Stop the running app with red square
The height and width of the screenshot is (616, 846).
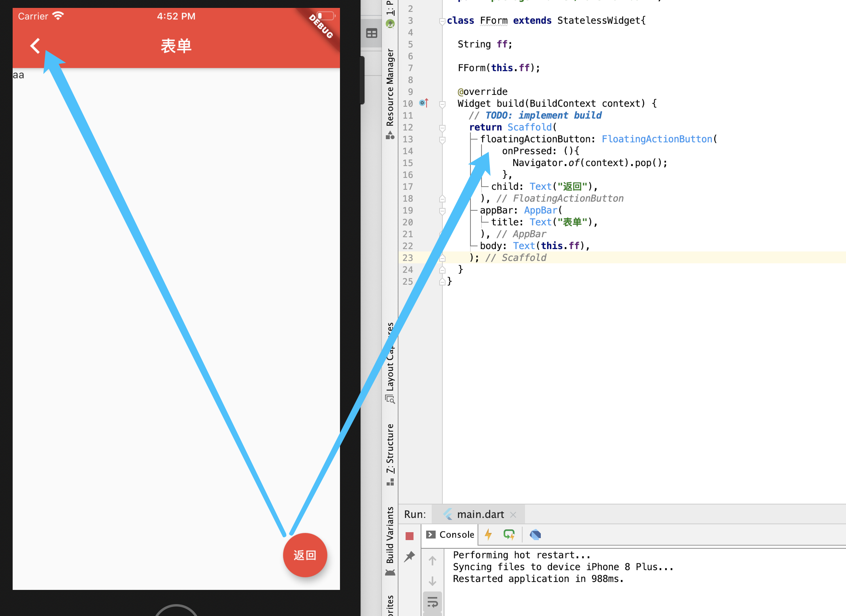coord(409,536)
